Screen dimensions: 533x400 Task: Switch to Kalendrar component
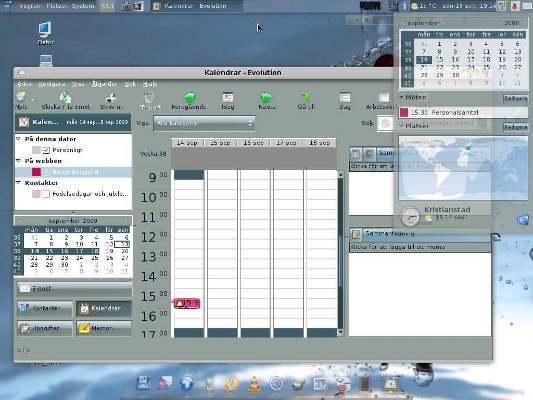tap(104, 308)
